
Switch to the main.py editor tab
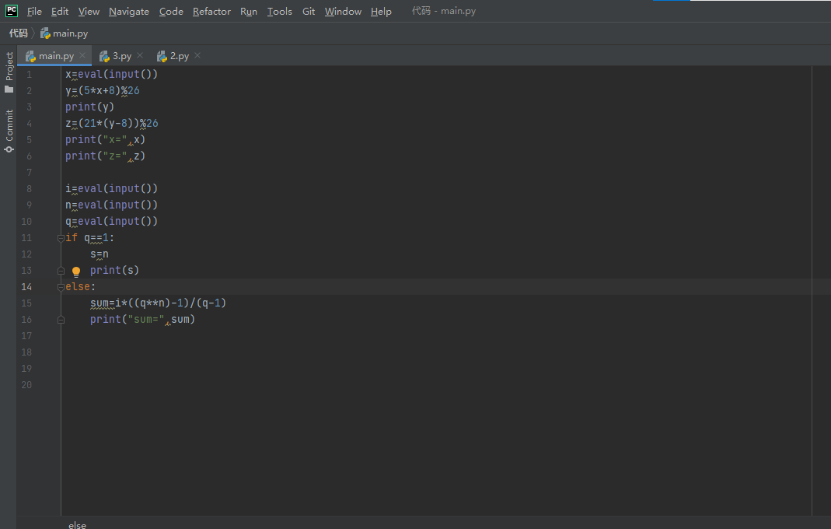[56, 56]
